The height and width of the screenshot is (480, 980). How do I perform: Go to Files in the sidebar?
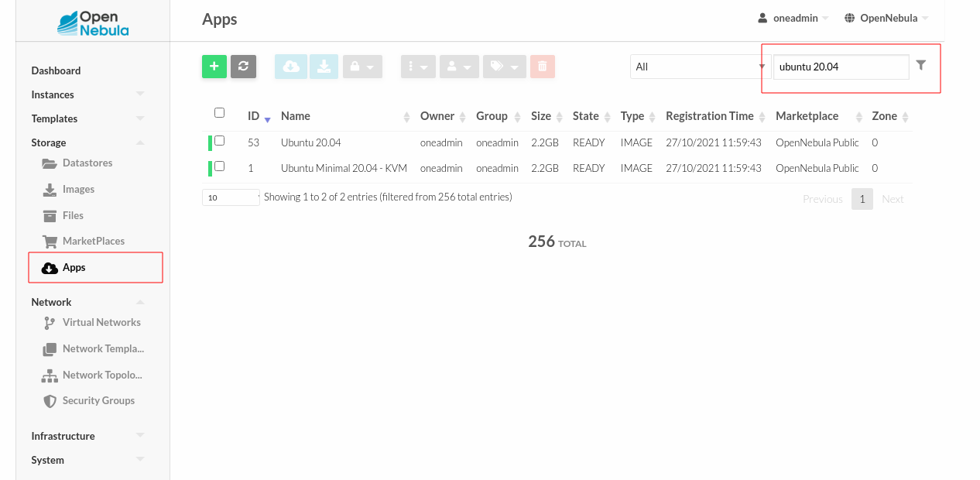point(73,216)
